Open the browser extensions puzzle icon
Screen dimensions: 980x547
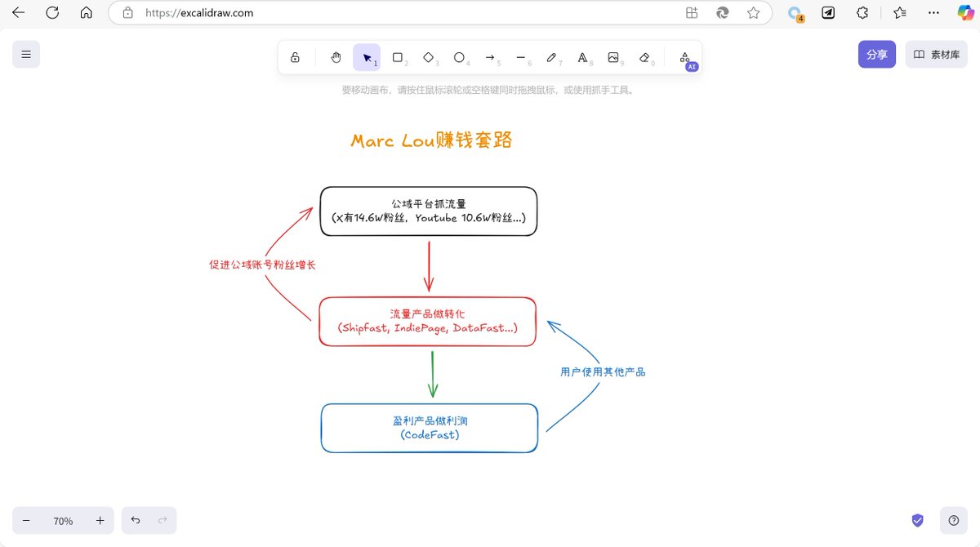point(862,13)
